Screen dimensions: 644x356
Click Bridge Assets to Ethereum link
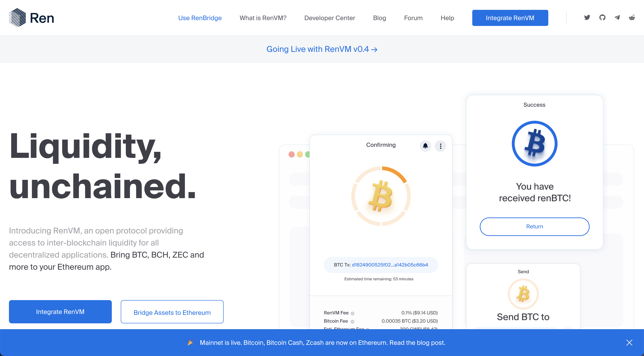172,312
